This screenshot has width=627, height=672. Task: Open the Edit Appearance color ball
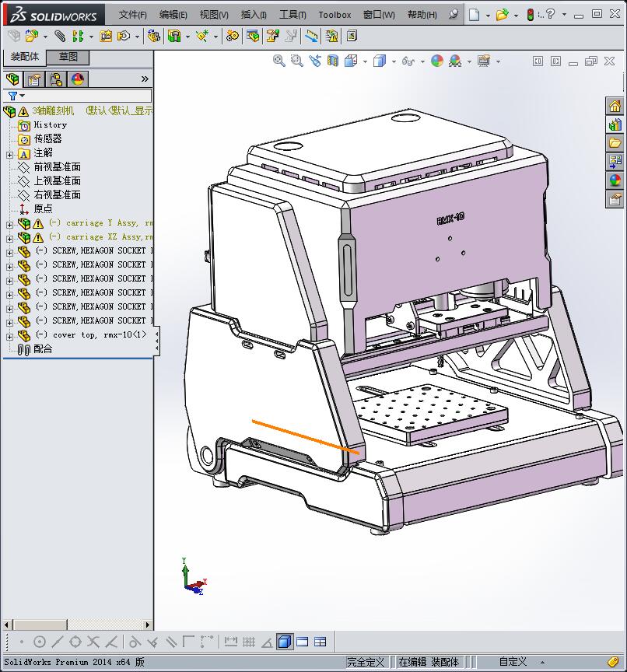coord(437,61)
